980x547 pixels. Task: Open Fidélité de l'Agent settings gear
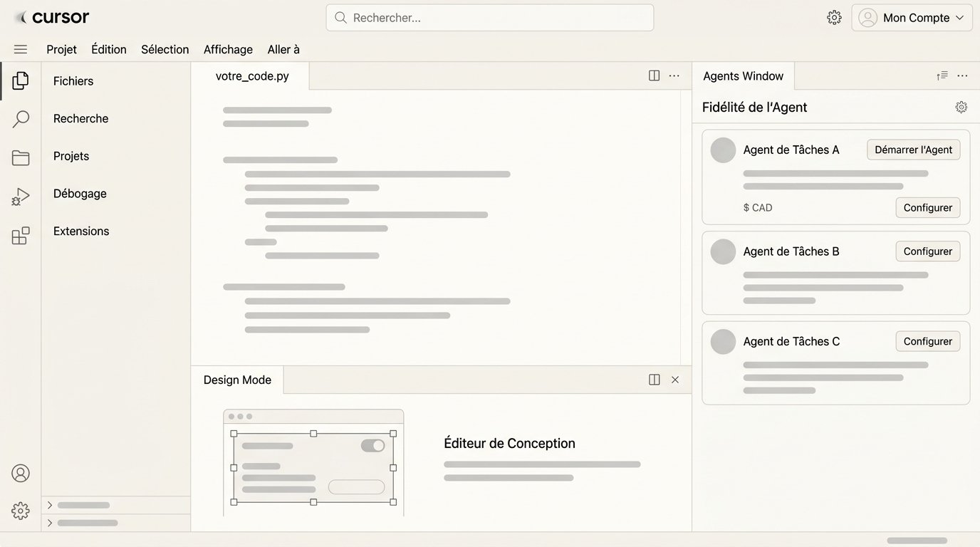961,107
